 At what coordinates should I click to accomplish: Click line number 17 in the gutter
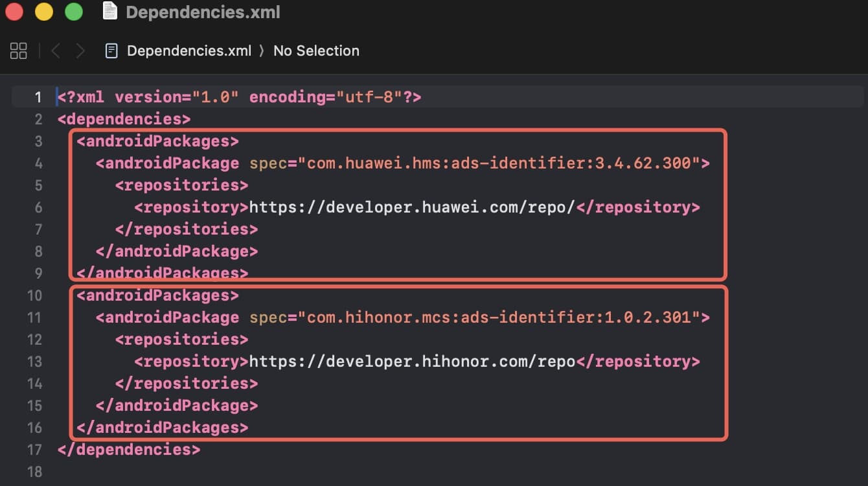(x=35, y=450)
